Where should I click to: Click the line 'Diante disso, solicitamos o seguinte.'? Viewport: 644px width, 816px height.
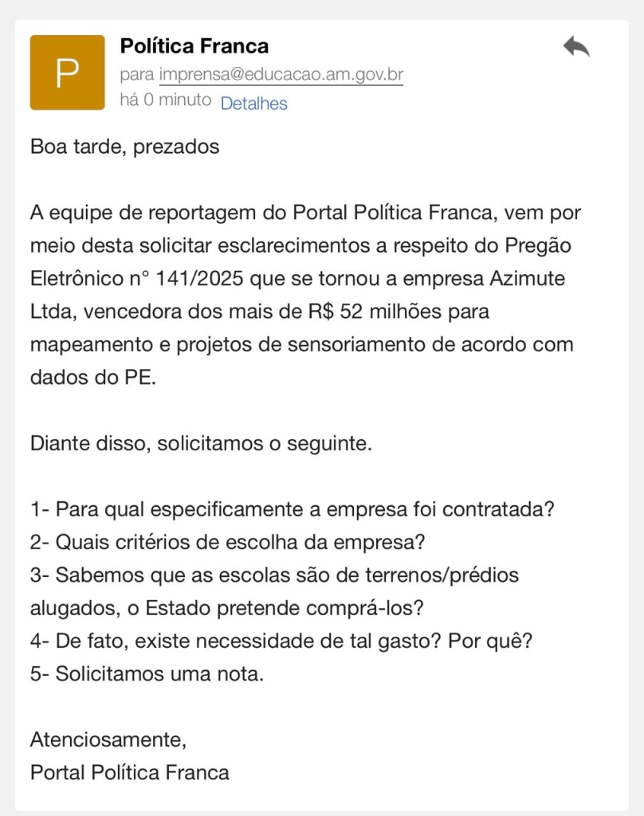click(201, 444)
